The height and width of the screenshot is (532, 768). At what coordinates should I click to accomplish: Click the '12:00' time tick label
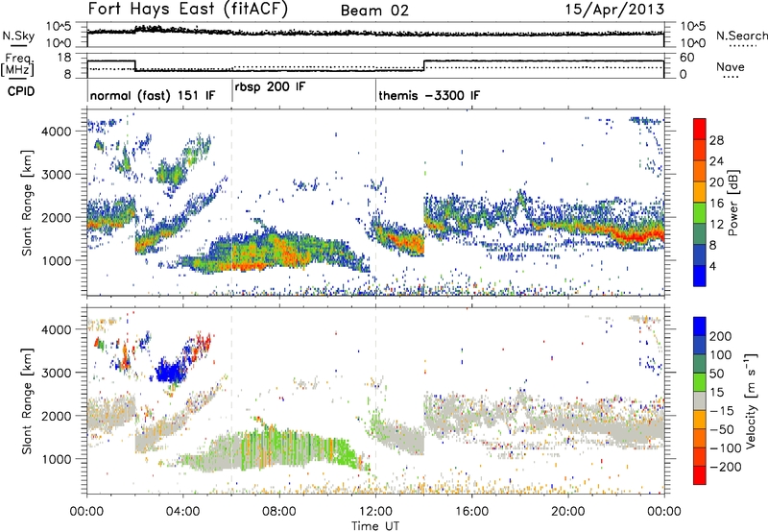(375, 512)
